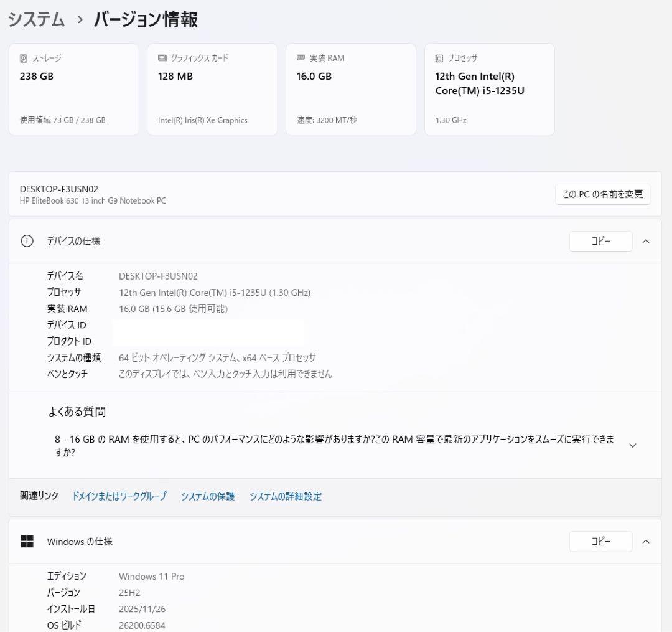The width and height of the screenshot is (672, 632).
Task: Click コピー next to Windows の仕様
Action: point(600,542)
